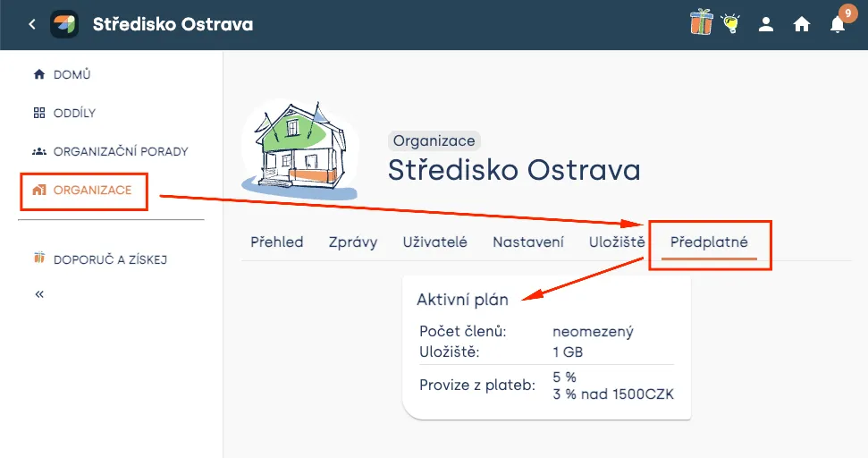Click the 5 % commission value
This screenshot has height=458, width=868.
click(564, 377)
